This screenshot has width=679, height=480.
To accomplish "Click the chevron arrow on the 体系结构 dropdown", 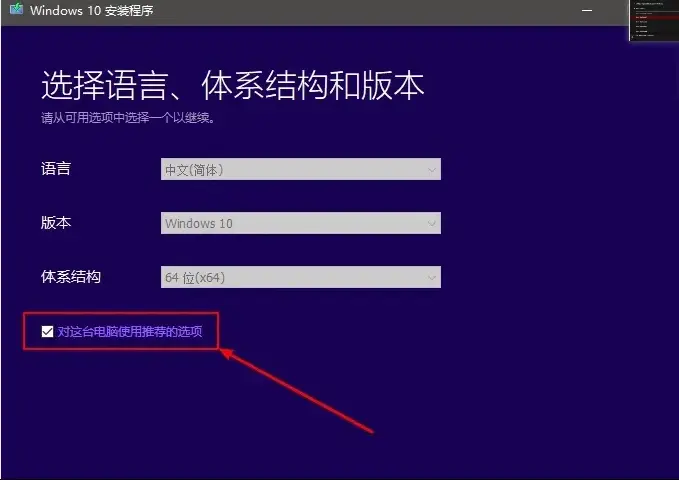I will click(x=431, y=277).
